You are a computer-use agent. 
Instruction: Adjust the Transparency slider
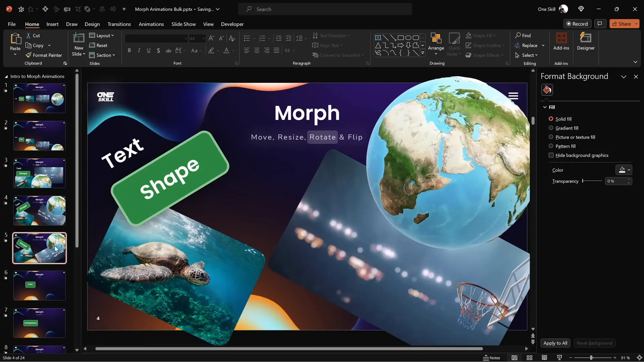point(592,181)
